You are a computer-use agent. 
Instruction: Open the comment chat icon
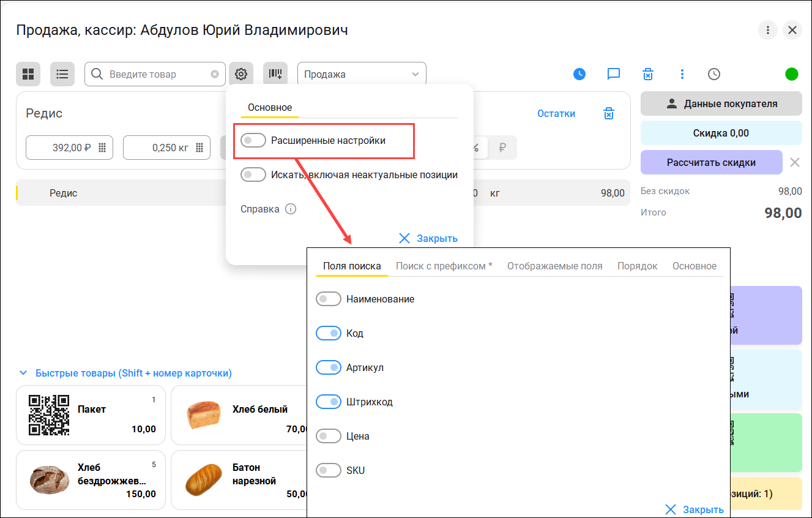coord(614,74)
